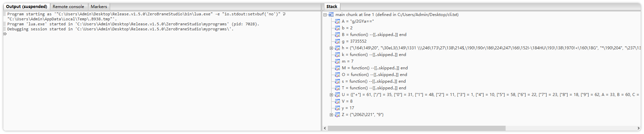Click the icon beside T = function()
This screenshot has width=644, height=134.
[x=337, y=88]
